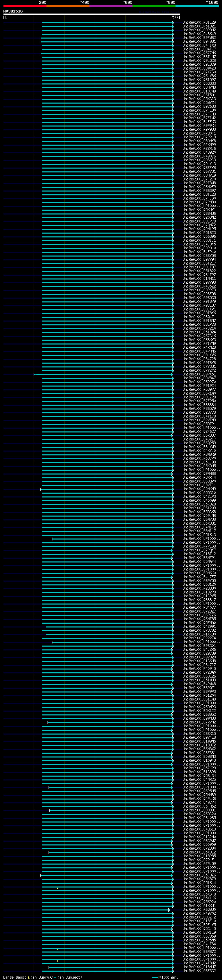The height and width of the screenshot is (980, 222).
Task: Select hit label UniRef100_Q4G2I7
Action: 199,439
